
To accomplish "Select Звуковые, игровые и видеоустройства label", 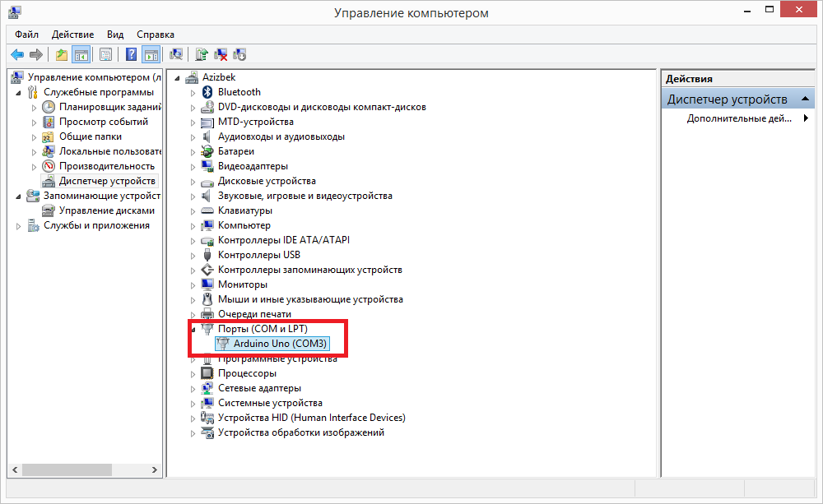I will click(305, 196).
